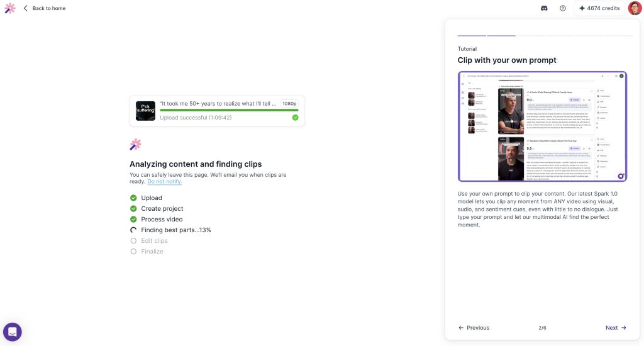This screenshot has width=644, height=346.
Task: Click the back arrow chevron icon
Action: [26, 8]
